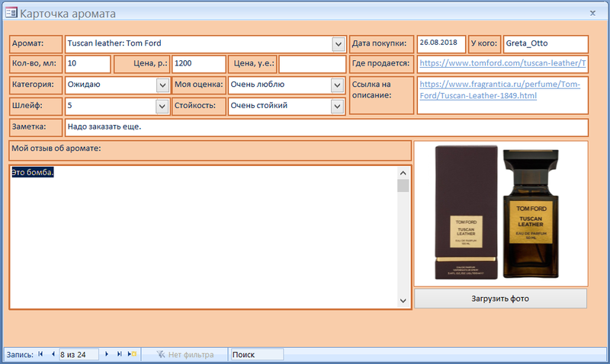Click the 'Мой отзыв об аромате:' label
This screenshot has width=610, height=364.
pyautogui.click(x=210, y=151)
